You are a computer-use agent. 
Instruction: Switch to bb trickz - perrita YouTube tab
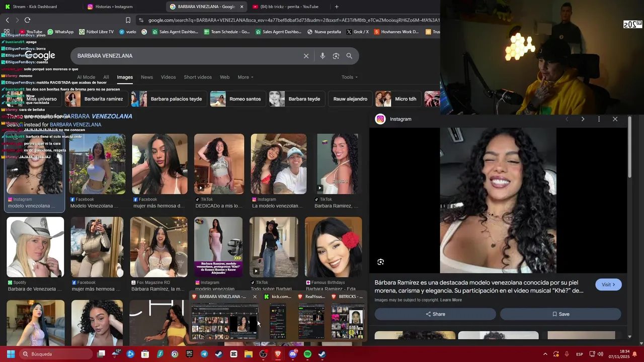coord(289,7)
